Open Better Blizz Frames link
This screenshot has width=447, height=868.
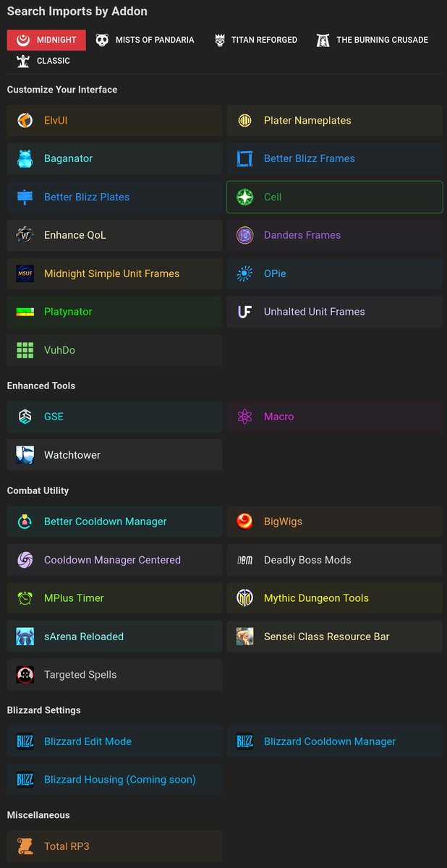coord(335,159)
